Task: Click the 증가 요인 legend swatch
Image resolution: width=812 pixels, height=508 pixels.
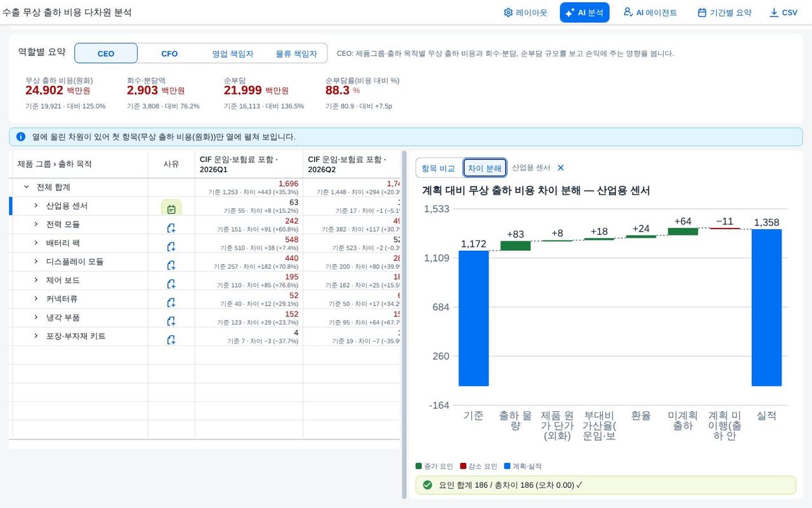Action: point(419,466)
